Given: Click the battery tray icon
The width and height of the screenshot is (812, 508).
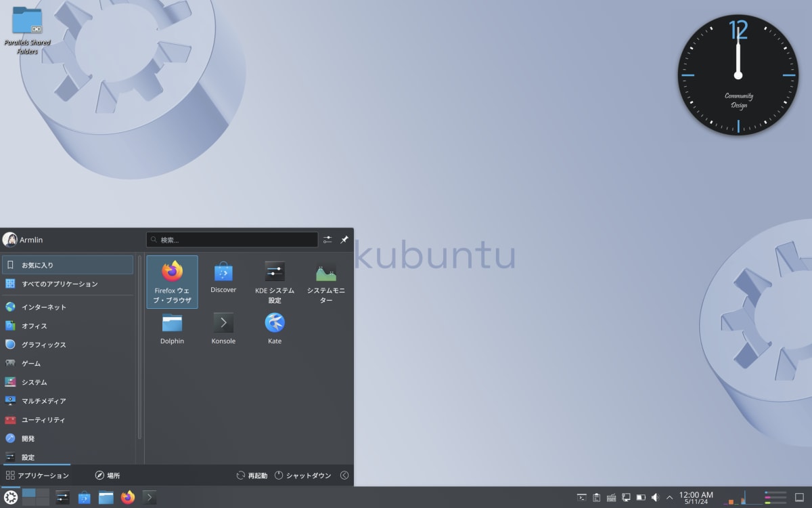Looking at the screenshot, I should [x=641, y=498].
